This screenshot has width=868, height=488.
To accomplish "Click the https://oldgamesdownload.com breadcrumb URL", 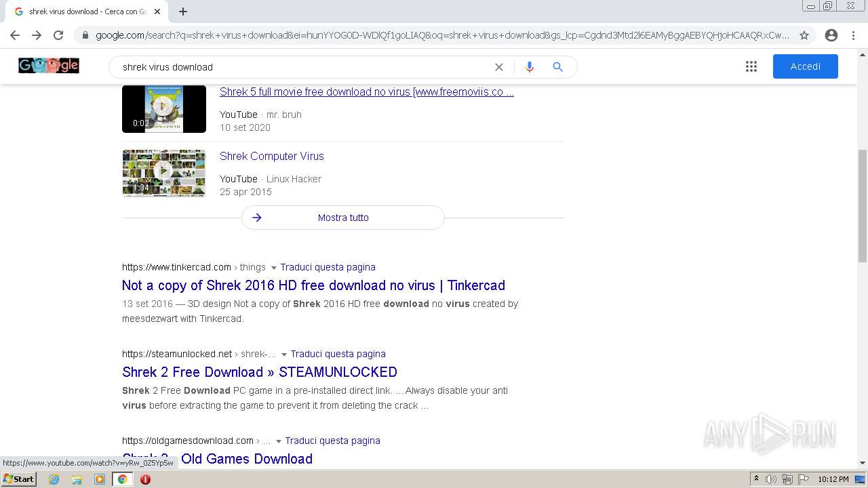I will 188,441.
